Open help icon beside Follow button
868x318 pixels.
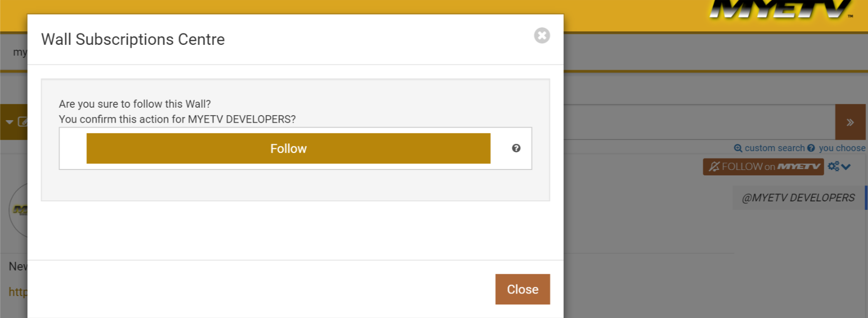pyautogui.click(x=516, y=148)
